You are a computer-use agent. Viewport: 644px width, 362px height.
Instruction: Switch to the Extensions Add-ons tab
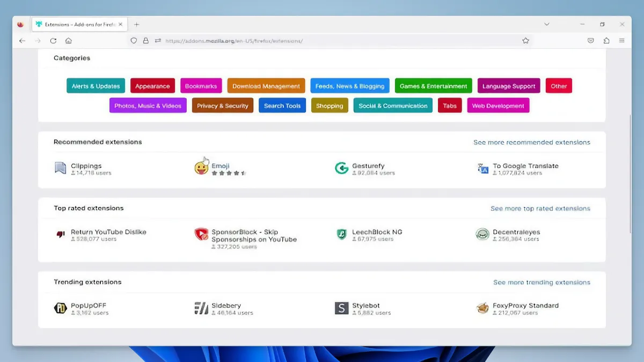pos(75,25)
